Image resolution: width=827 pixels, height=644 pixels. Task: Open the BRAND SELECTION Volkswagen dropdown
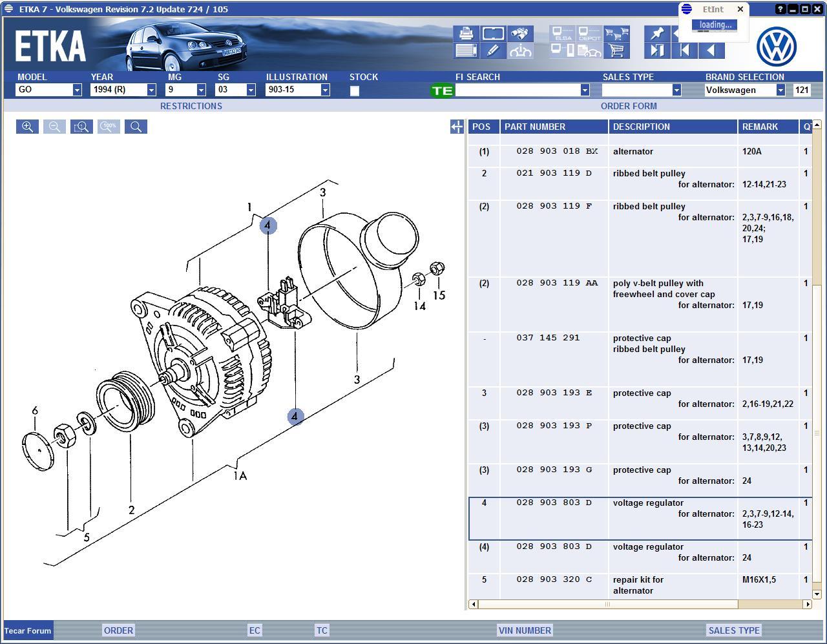(x=780, y=90)
